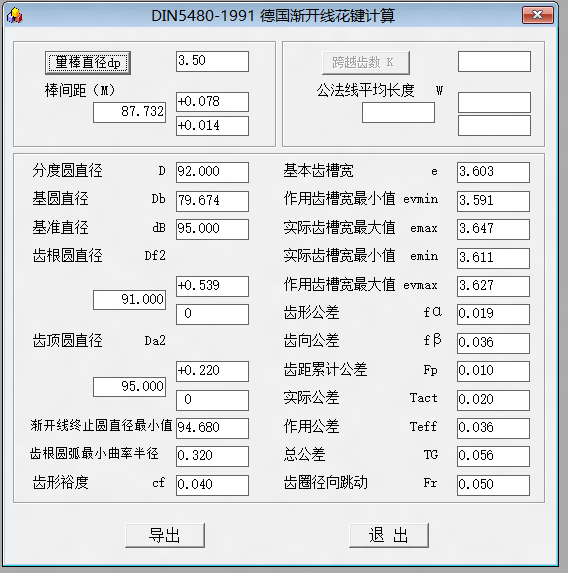Image resolution: width=568 pixels, height=573 pixels.
Task: Click the 齿形裕度 cf field 0.040
Action: (212, 485)
